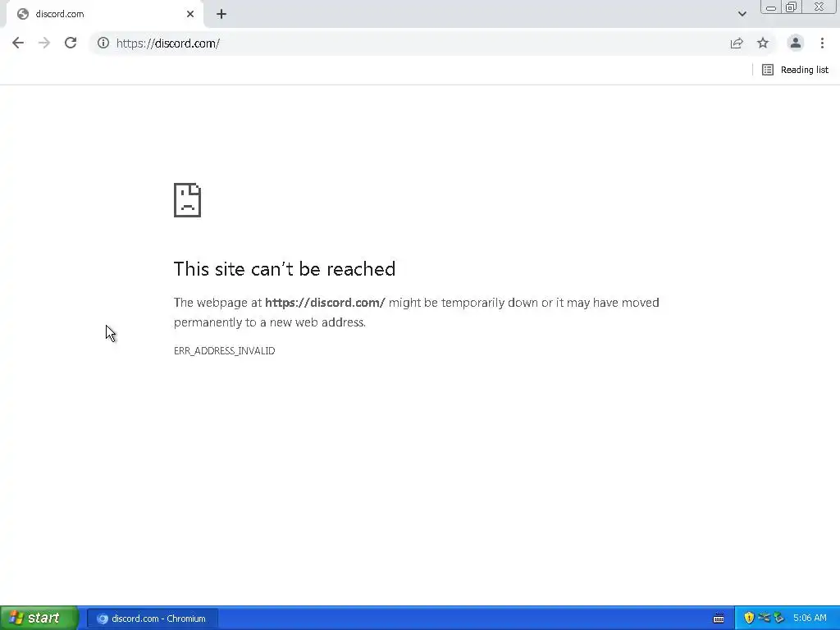Viewport: 840px width, 630px height.
Task: Click the network connection tray icon
Action: click(x=764, y=618)
